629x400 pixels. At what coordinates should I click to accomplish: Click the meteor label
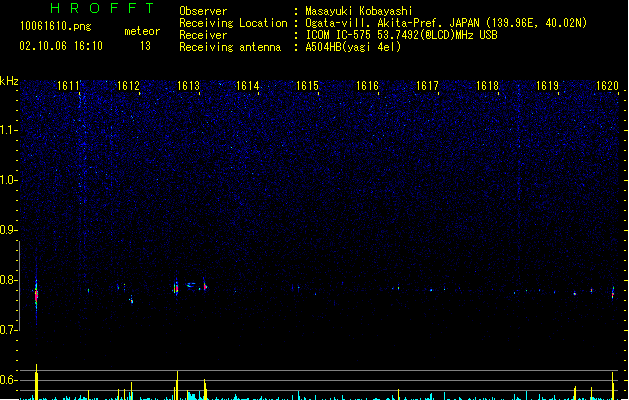pos(142,31)
